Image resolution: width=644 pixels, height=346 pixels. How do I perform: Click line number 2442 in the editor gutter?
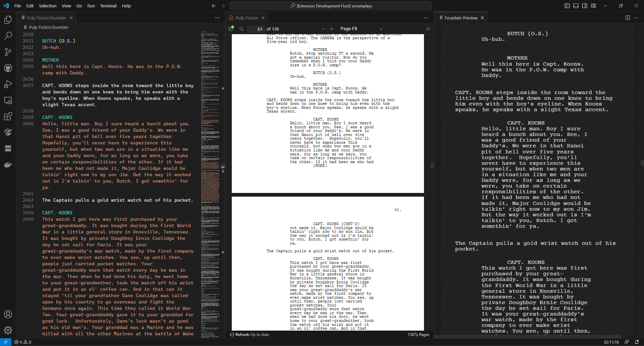28,200
